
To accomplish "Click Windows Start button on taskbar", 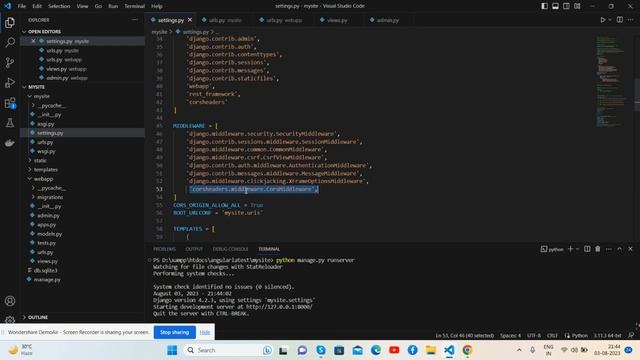I will click(x=172, y=350).
